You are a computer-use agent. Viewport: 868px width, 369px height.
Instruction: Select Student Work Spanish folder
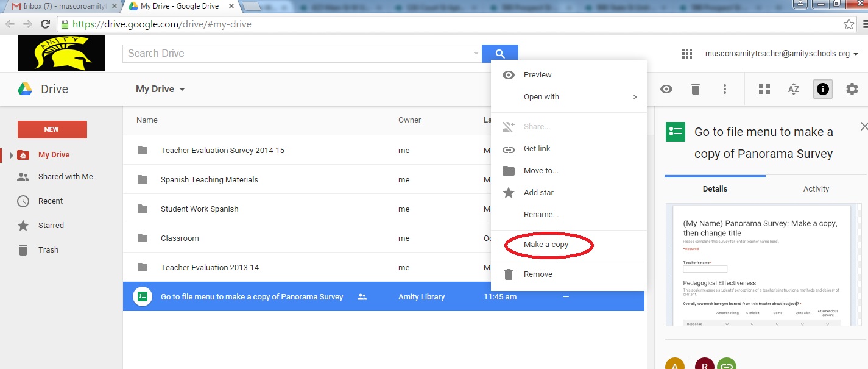pyautogui.click(x=200, y=209)
